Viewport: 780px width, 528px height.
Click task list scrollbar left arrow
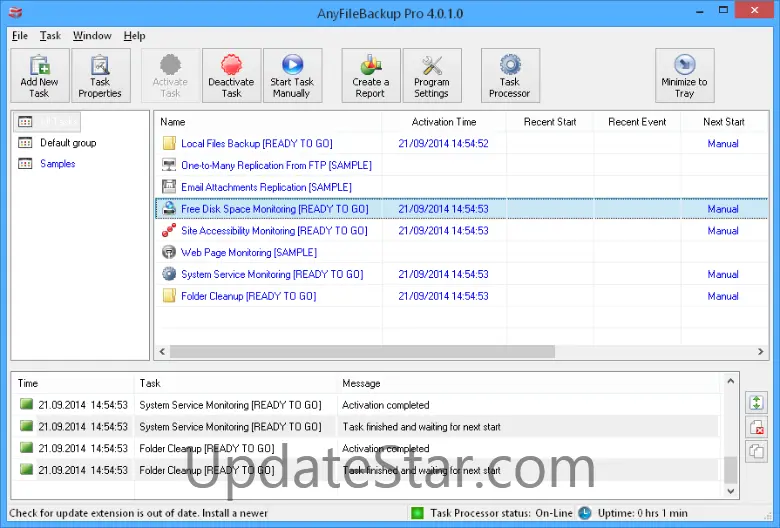[x=162, y=351]
